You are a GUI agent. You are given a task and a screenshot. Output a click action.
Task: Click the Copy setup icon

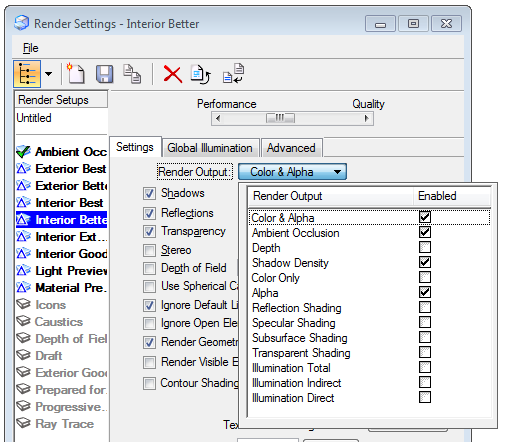[x=132, y=74]
